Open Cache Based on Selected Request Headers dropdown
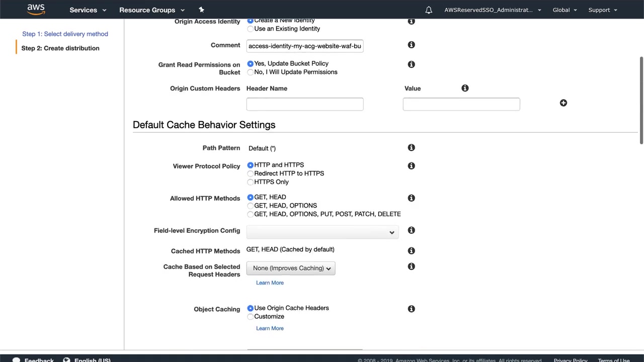 291,268
